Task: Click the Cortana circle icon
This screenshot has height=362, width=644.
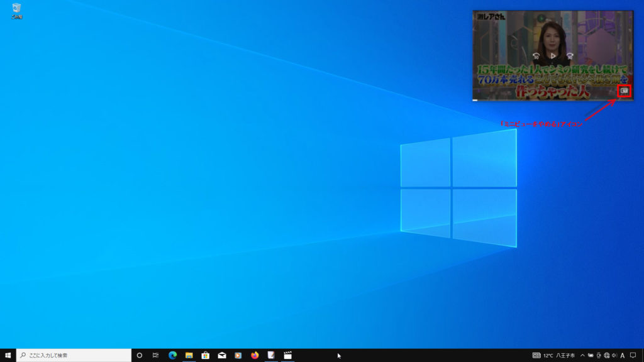Action: click(140, 355)
